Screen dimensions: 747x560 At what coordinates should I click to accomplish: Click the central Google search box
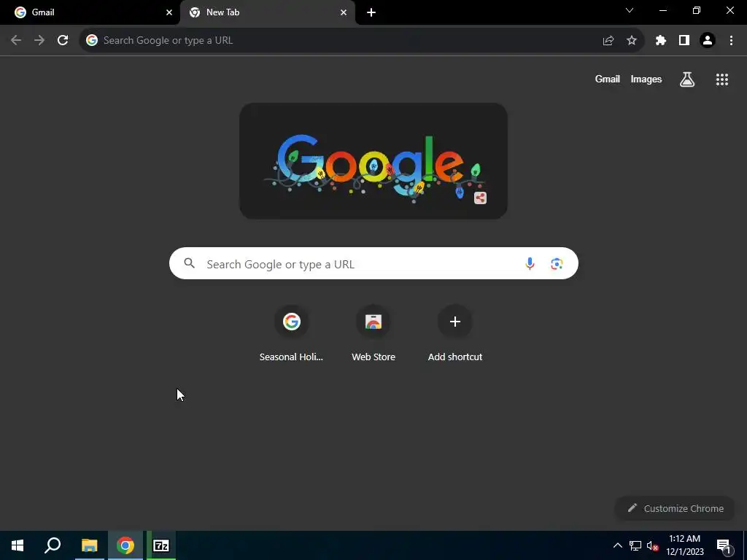click(373, 263)
